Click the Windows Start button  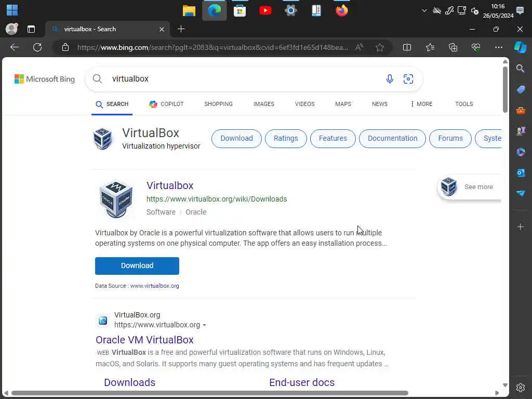click(x=12, y=10)
